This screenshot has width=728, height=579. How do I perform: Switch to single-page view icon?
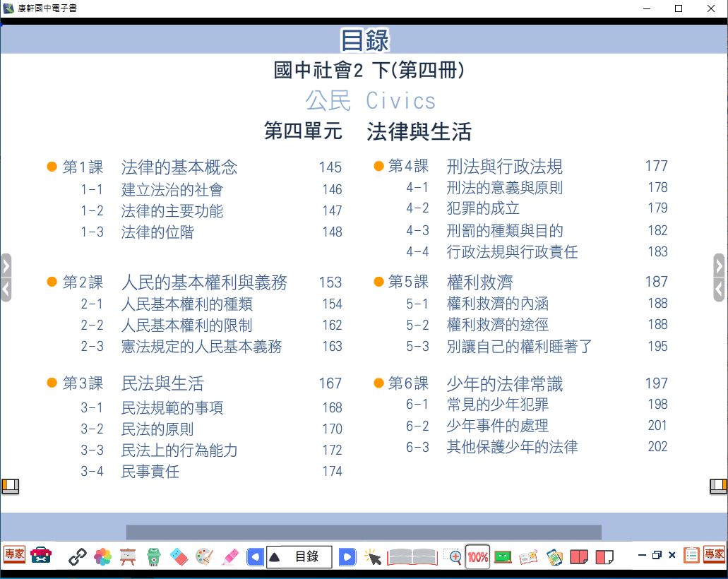pos(604,556)
